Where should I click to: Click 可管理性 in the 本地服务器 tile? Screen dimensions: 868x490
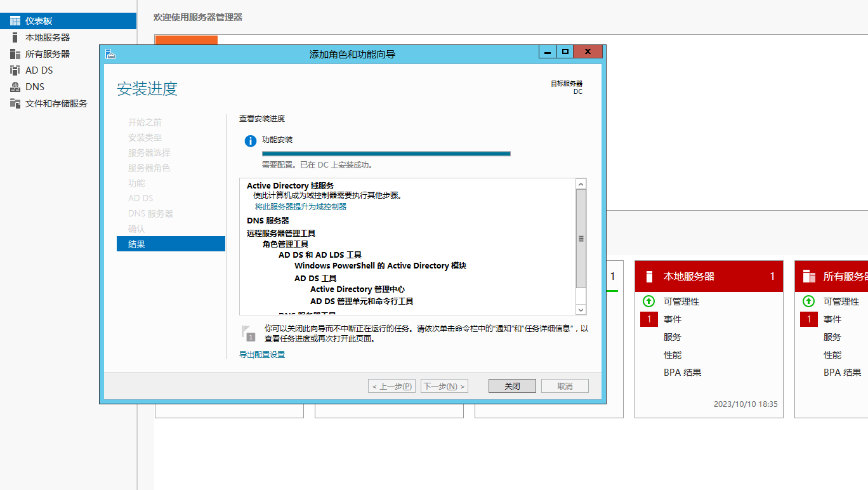[681, 301]
